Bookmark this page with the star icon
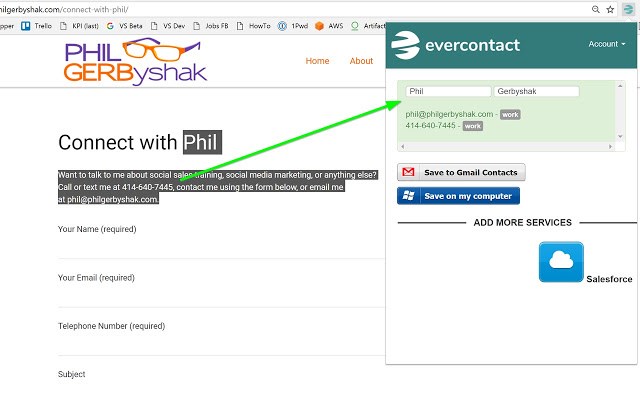This screenshot has height=400, width=640. 610,9
